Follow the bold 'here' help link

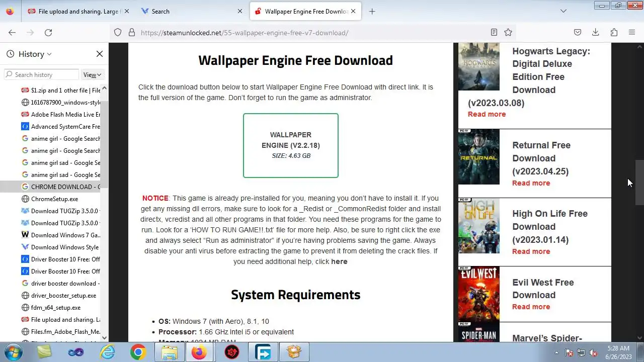tap(339, 261)
